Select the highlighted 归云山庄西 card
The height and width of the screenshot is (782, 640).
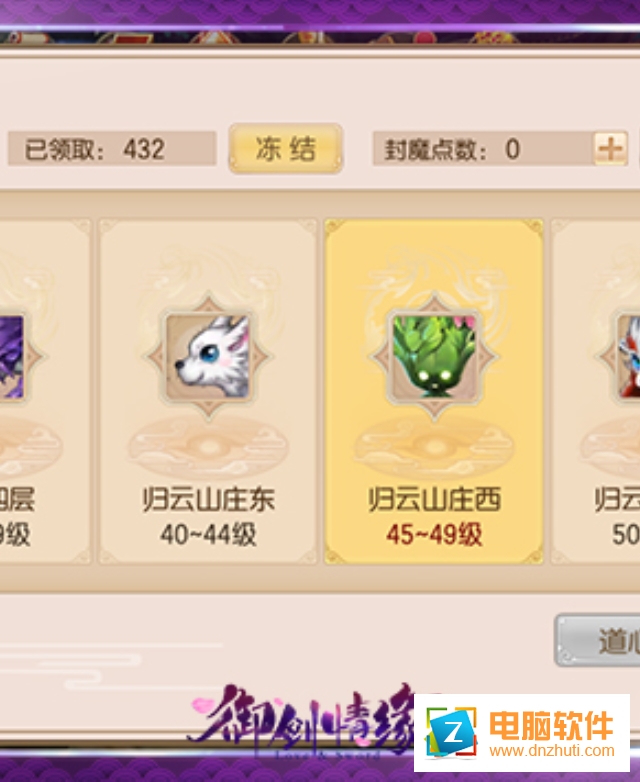click(x=434, y=391)
